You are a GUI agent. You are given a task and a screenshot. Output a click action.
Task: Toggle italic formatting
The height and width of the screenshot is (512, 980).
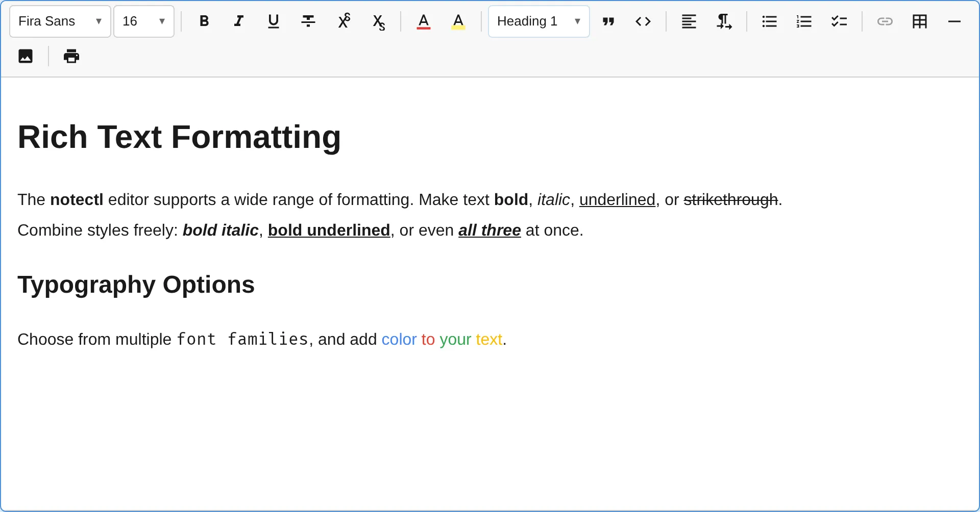point(238,21)
